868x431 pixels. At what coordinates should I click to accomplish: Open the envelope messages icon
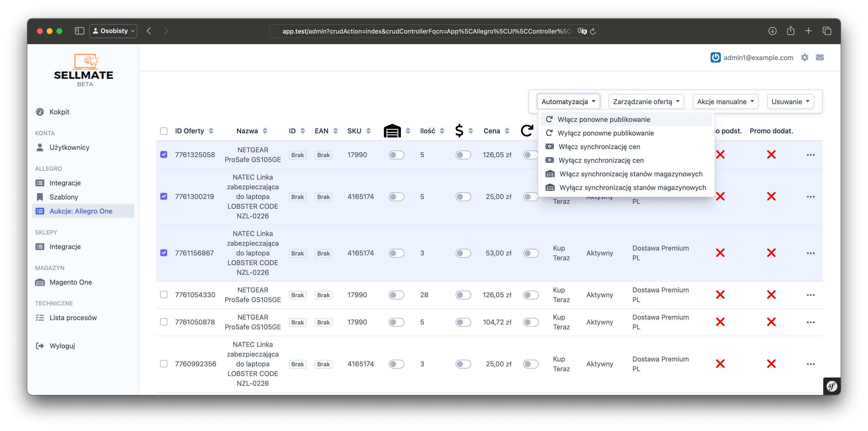click(x=820, y=57)
